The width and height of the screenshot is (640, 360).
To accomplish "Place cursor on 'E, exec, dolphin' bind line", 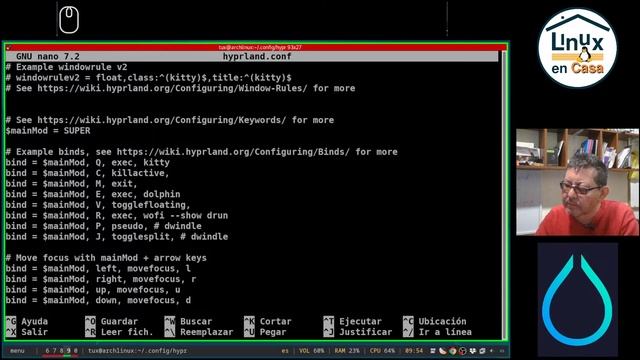I will click(x=93, y=194).
